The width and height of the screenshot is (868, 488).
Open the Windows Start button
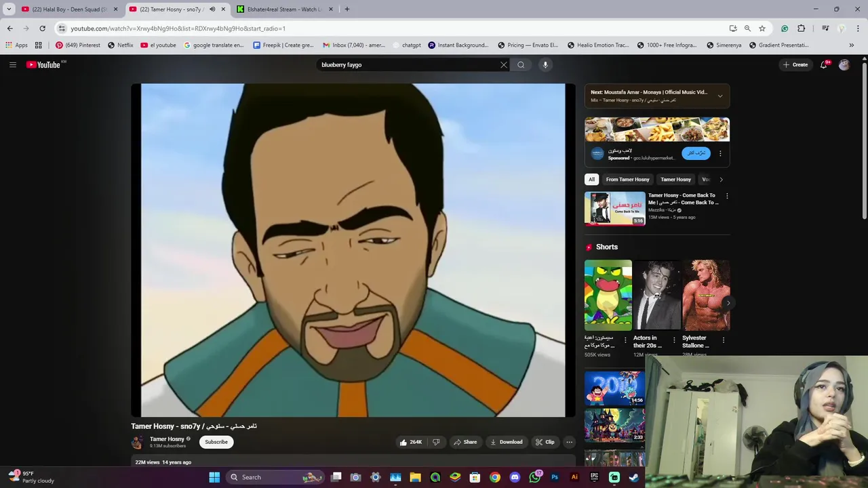214,477
